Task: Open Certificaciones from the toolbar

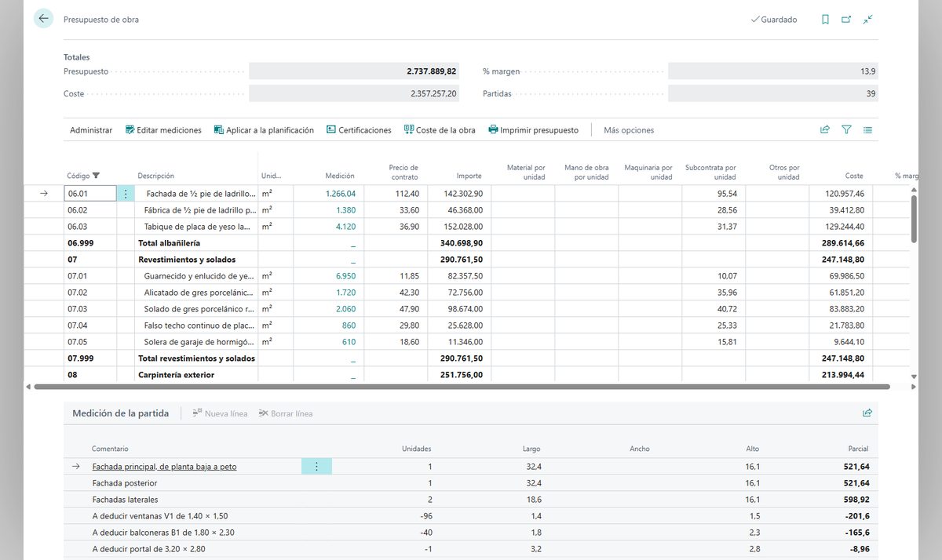Action: click(359, 130)
